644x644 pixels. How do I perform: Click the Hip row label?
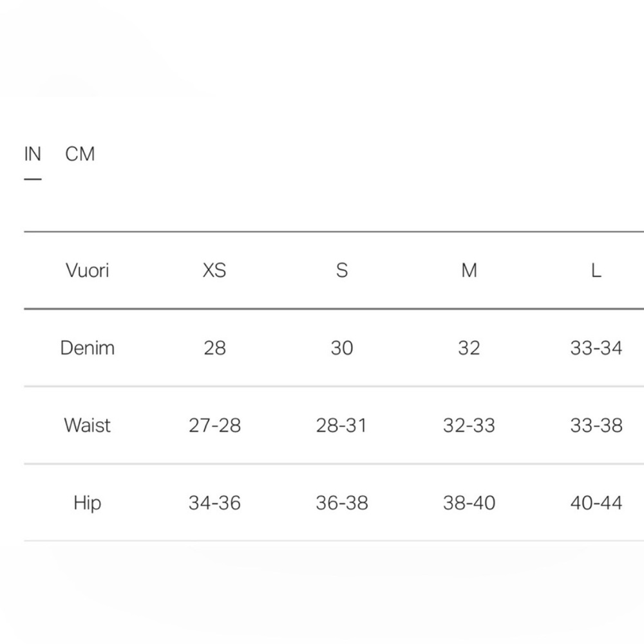[x=87, y=503]
